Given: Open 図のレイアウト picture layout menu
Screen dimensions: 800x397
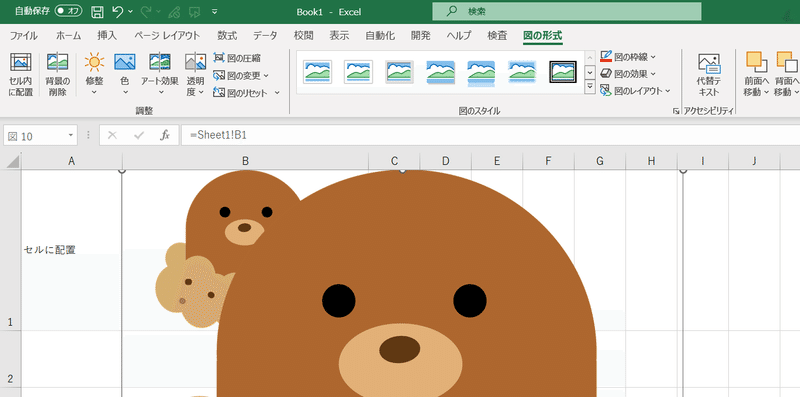Looking at the screenshot, I should click(x=635, y=91).
